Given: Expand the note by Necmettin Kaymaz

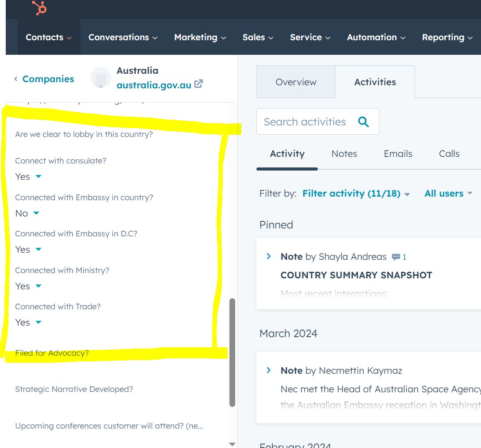Looking at the screenshot, I should coord(268,370).
